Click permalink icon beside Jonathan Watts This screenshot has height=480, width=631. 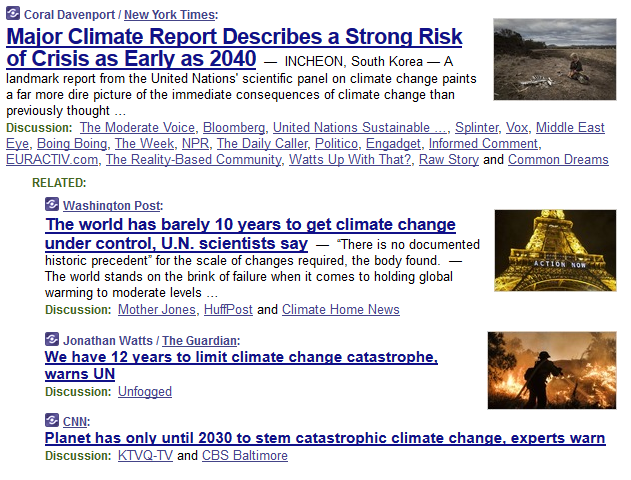[52, 340]
